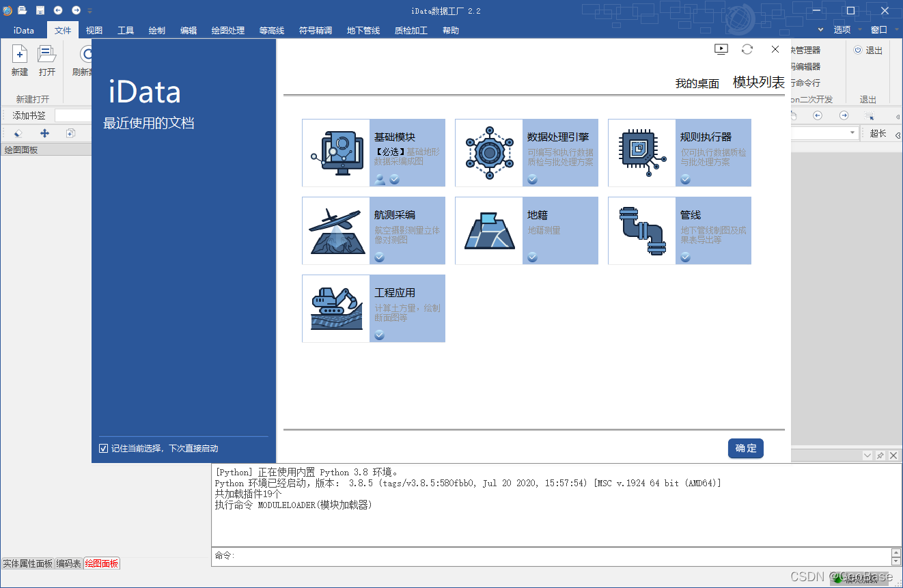Click the forward arrow in the title bar

76,10
